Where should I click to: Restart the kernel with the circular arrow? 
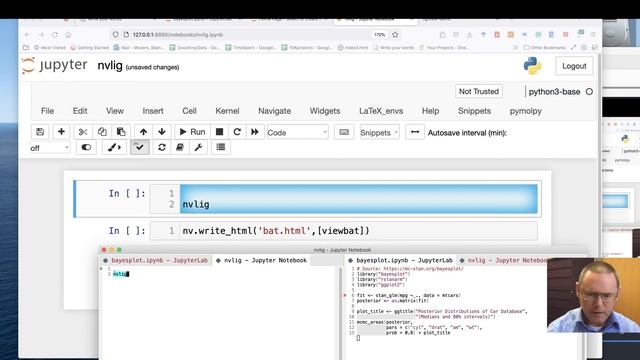coord(237,132)
